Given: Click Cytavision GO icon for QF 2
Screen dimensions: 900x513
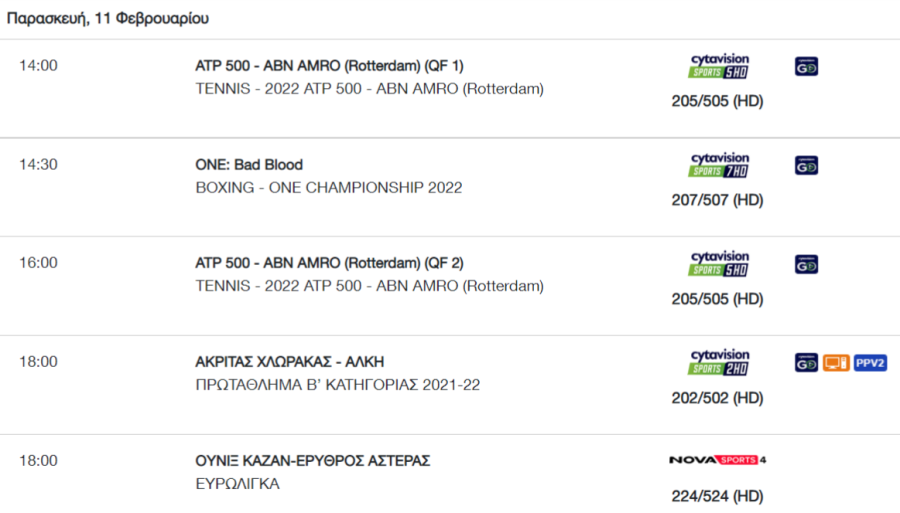Looking at the screenshot, I should click(x=806, y=265).
